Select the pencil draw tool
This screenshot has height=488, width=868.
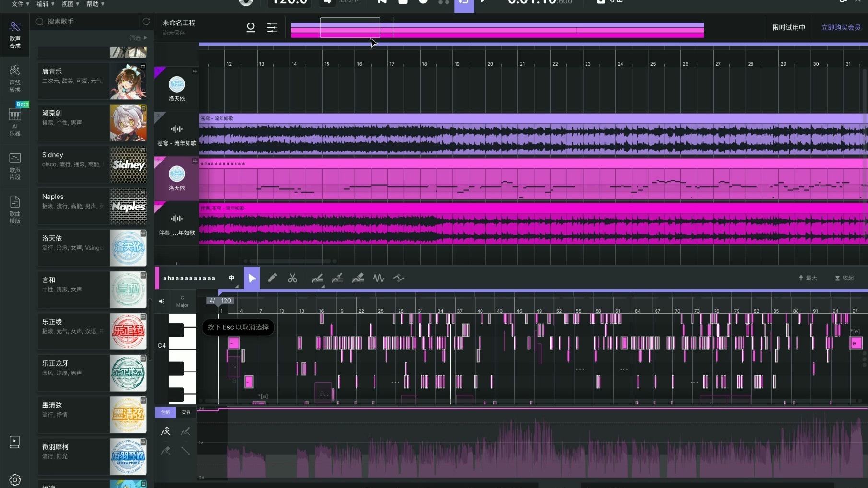(272, 278)
